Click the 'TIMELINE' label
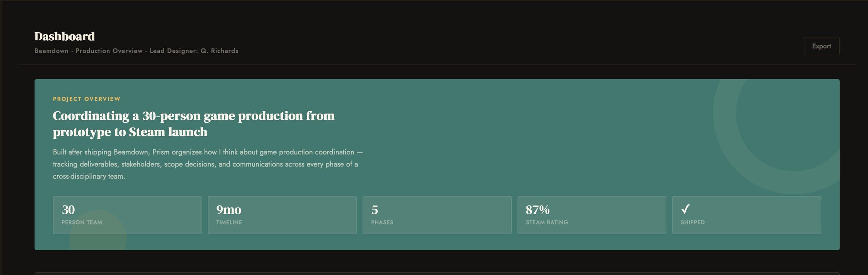 [229, 223]
